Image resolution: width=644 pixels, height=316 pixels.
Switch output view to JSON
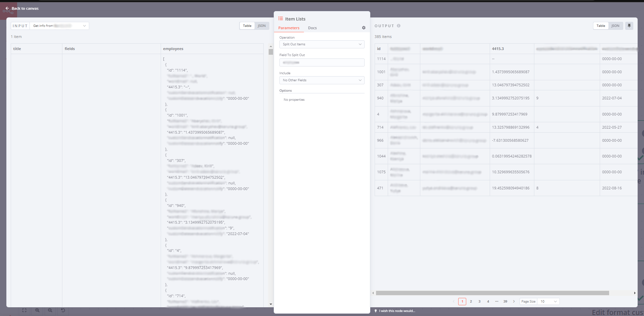click(x=615, y=26)
